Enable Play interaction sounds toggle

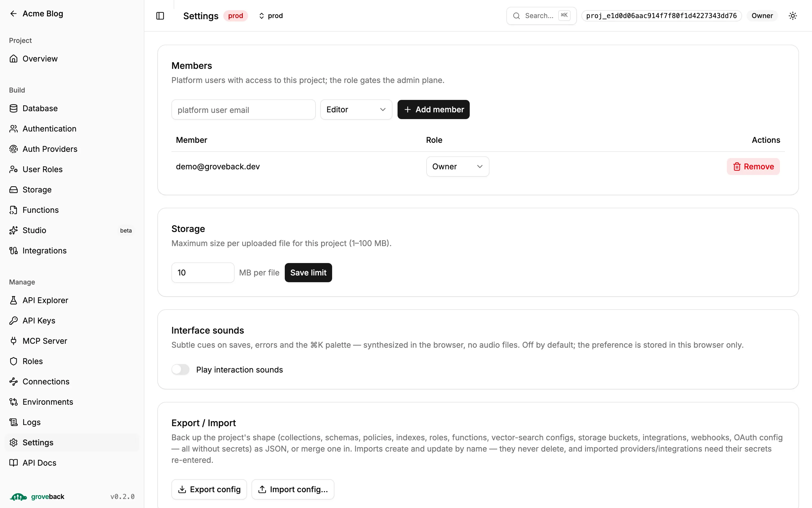pos(180,370)
